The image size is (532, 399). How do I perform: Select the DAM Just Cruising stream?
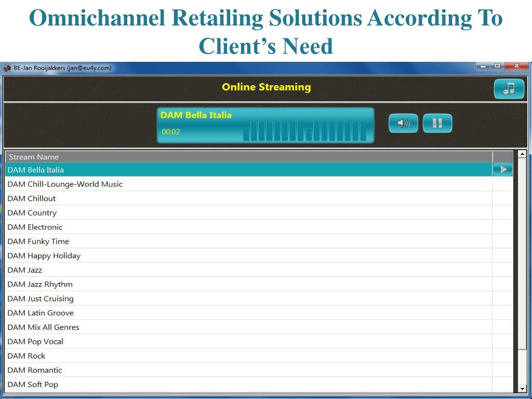[x=249, y=298]
